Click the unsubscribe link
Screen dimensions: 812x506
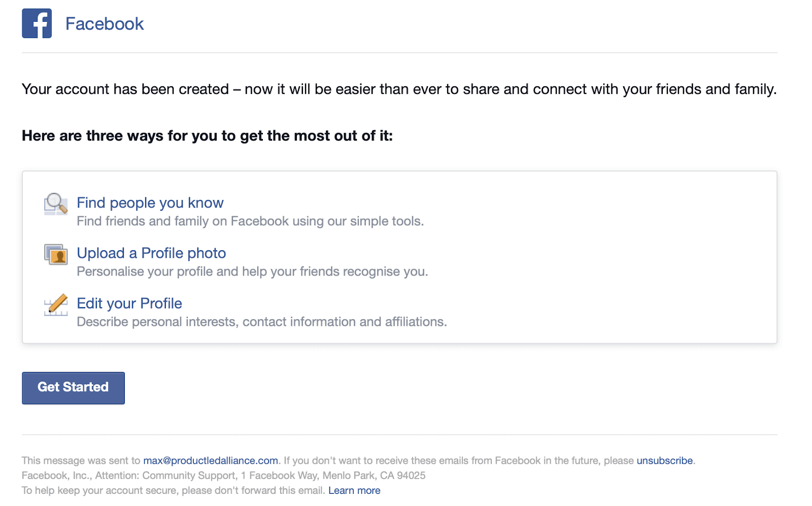[x=665, y=460]
